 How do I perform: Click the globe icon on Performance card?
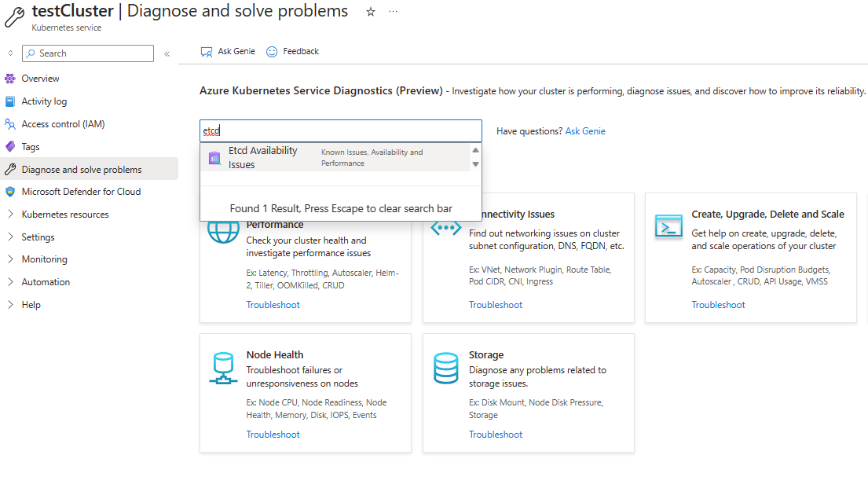pyautogui.click(x=223, y=232)
